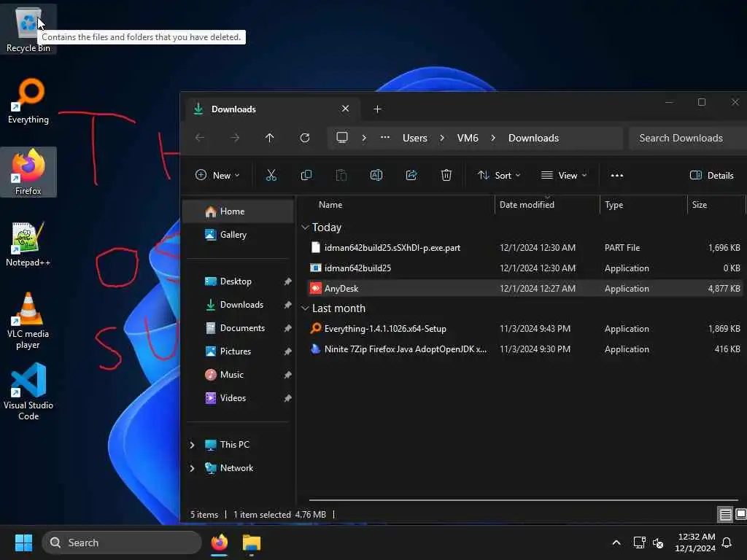Open Pictures in navigation pane
The image size is (747, 560).
[238, 351]
